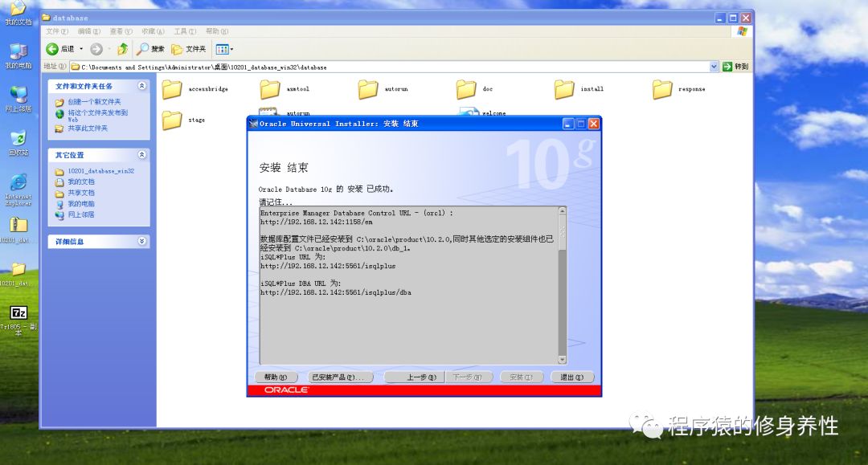
Task: Click the iSQL*Plus DBA URL ending /isqlplus/dba
Action: click(335, 292)
